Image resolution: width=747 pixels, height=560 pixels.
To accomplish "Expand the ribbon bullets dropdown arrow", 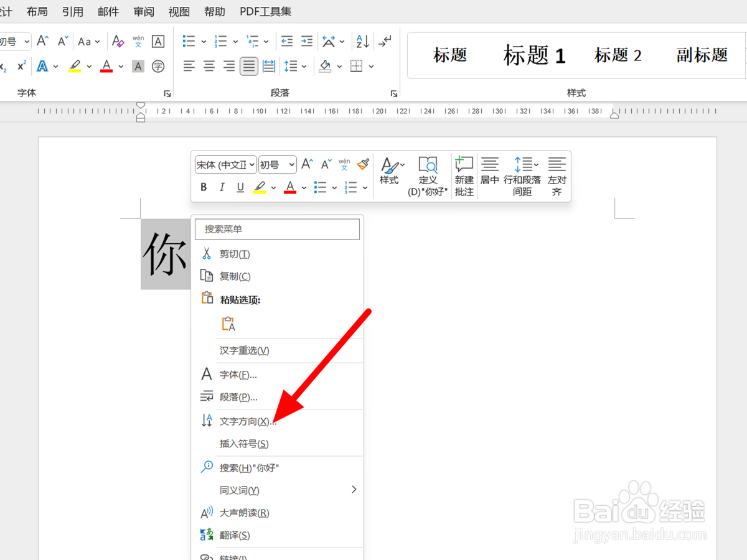I will (x=204, y=42).
